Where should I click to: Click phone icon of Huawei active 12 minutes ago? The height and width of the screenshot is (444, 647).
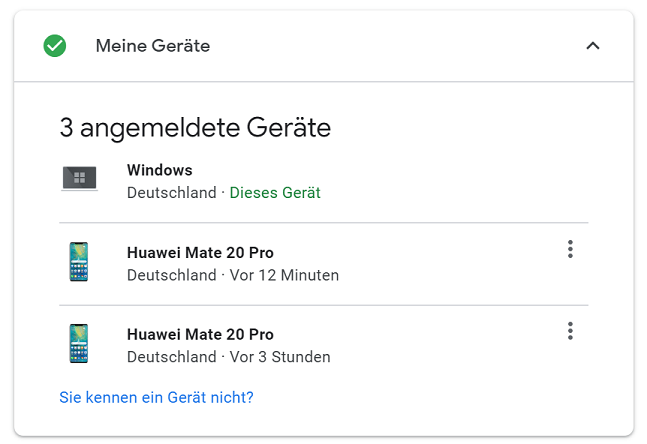pyautogui.click(x=79, y=262)
